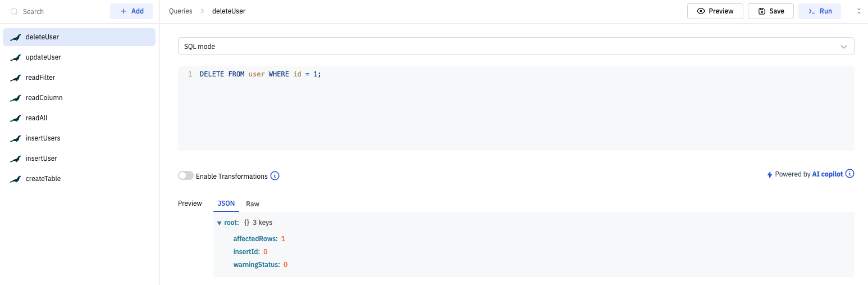This screenshot has height=285, width=868.
Task: Click the Preview button with eye icon
Action: pos(715,11)
